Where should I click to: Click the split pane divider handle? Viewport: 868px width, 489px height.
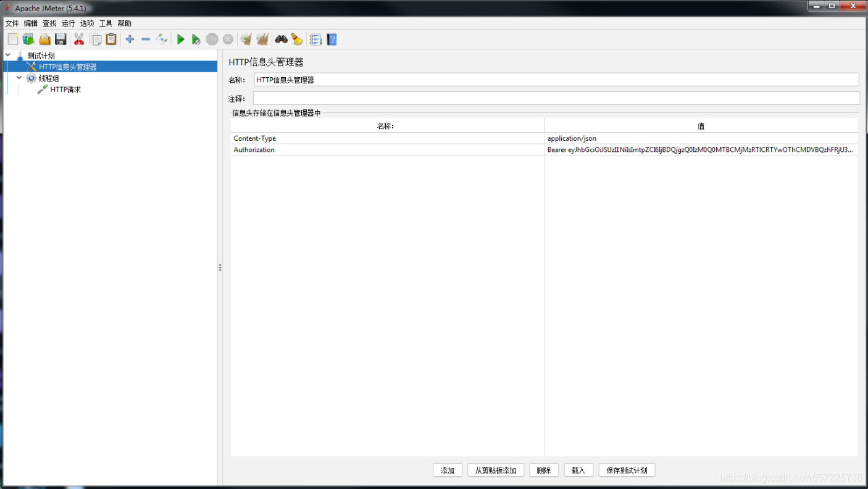coord(220,267)
